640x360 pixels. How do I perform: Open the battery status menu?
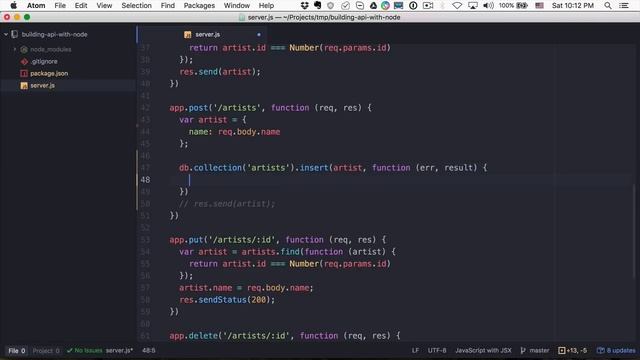[513, 6]
